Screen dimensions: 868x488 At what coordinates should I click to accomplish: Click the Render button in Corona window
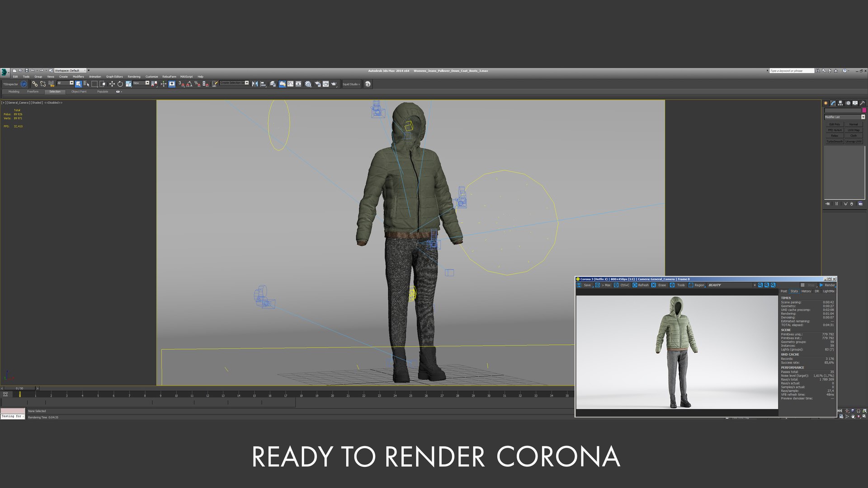click(x=827, y=285)
